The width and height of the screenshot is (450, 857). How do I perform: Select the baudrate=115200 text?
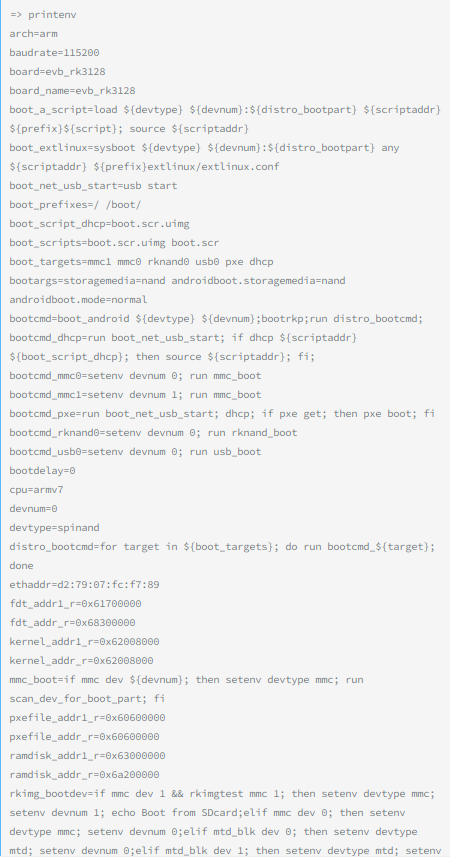pos(54,53)
